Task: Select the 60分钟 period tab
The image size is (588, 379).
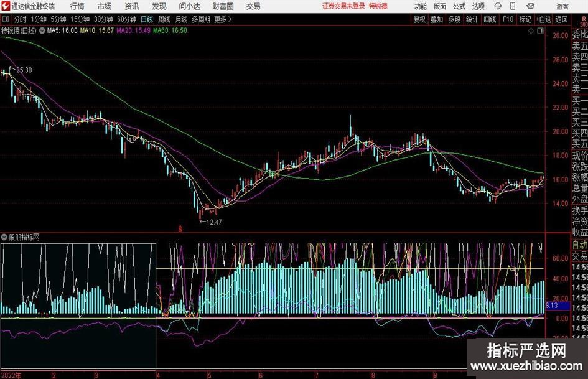Action: click(x=126, y=19)
